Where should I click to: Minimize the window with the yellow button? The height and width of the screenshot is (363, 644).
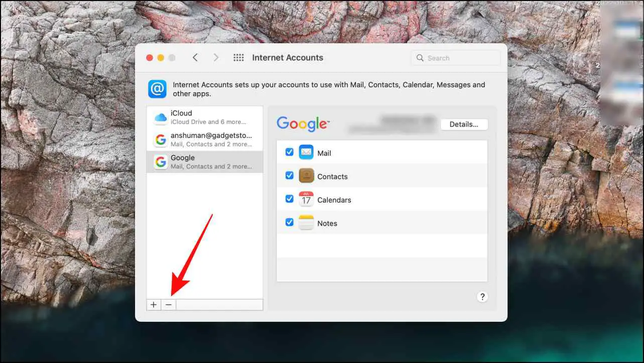(161, 58)
